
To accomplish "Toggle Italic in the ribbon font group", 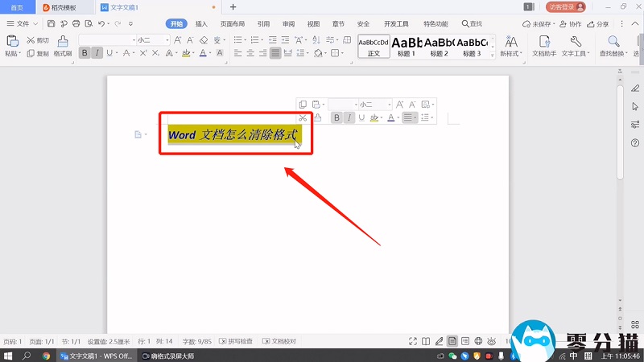I will [97, 53].
